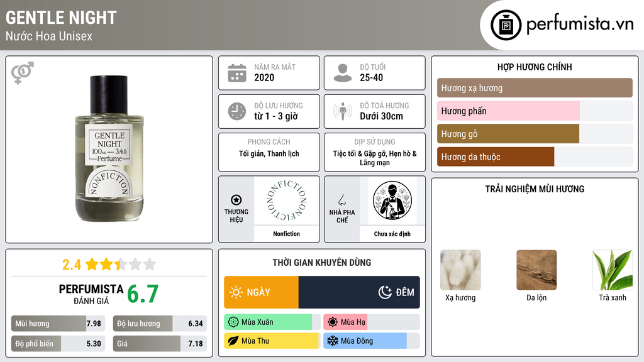Click the launch year value 2020

264,77
